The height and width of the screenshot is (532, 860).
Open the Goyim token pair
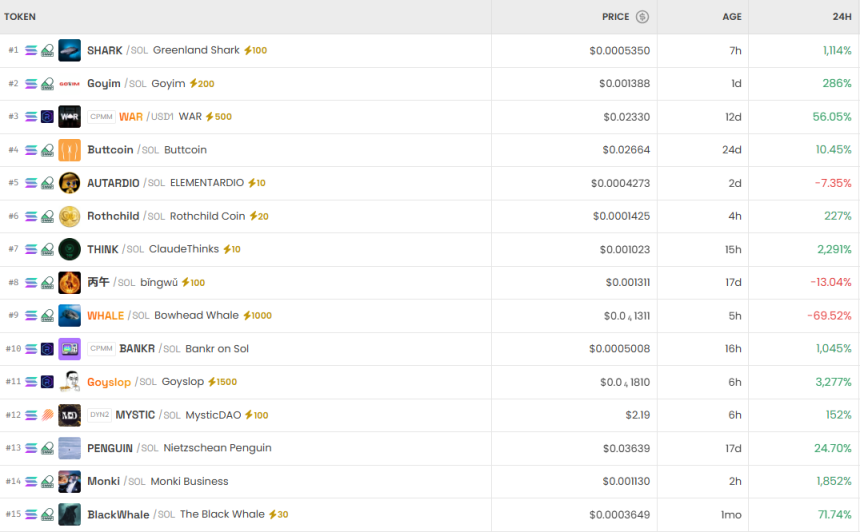pos(104,84)
